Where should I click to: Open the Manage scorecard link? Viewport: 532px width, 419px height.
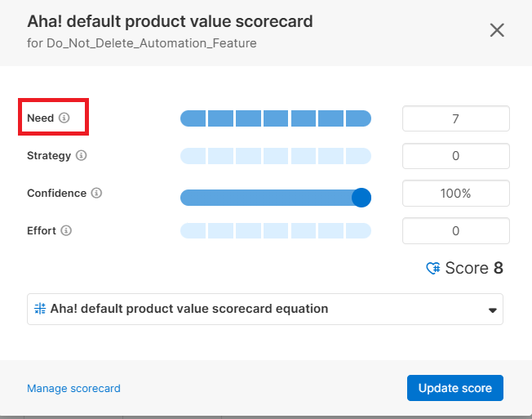click(x=73, y=389)
